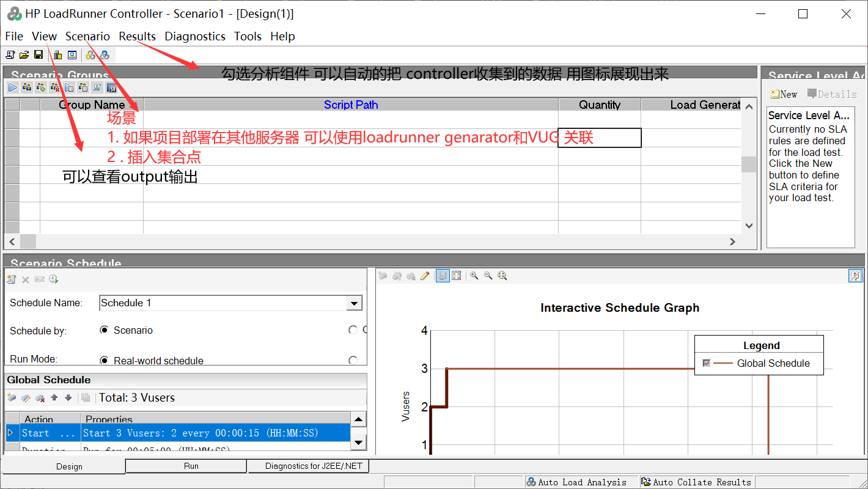Click the Run-Time Settings icon with play arrow
The width and height of the screenshot is (868, 489).
coord(69,87)
